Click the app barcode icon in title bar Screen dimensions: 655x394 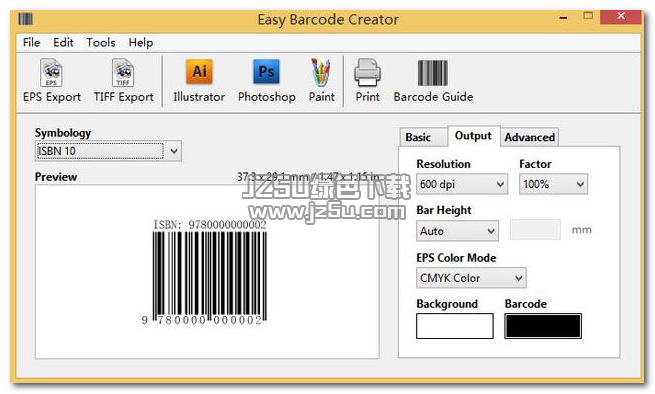click(25, 19)
